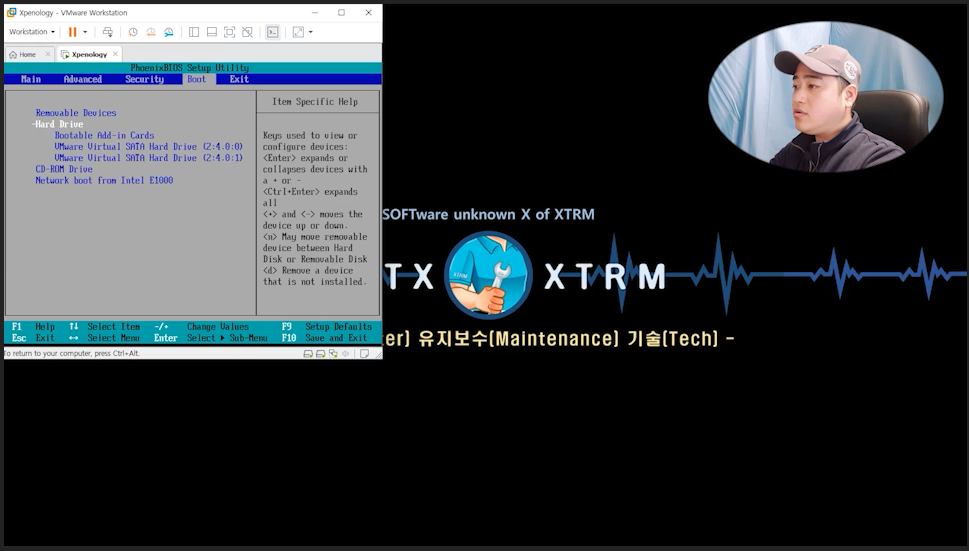
Task: Click the XTRM wrench logo in background video
Action: coord(488,275)
